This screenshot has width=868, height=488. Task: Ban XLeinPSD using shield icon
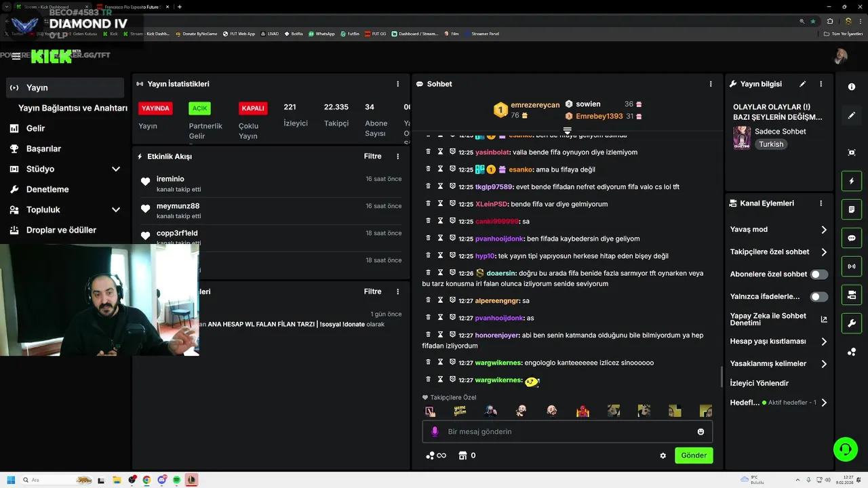(452, 203)
